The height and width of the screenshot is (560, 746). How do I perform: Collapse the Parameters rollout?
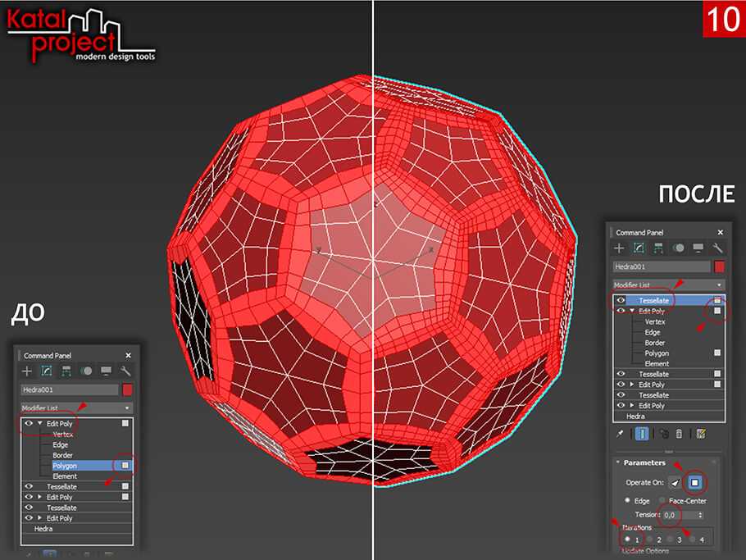pos(620,462)
